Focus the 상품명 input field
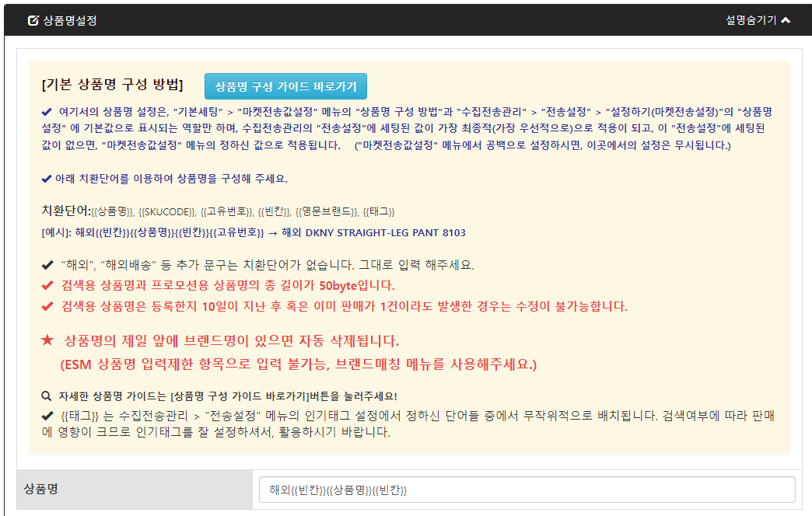Image resolution: width=812 pixels, height=516 pixels. tap(527, 490)
